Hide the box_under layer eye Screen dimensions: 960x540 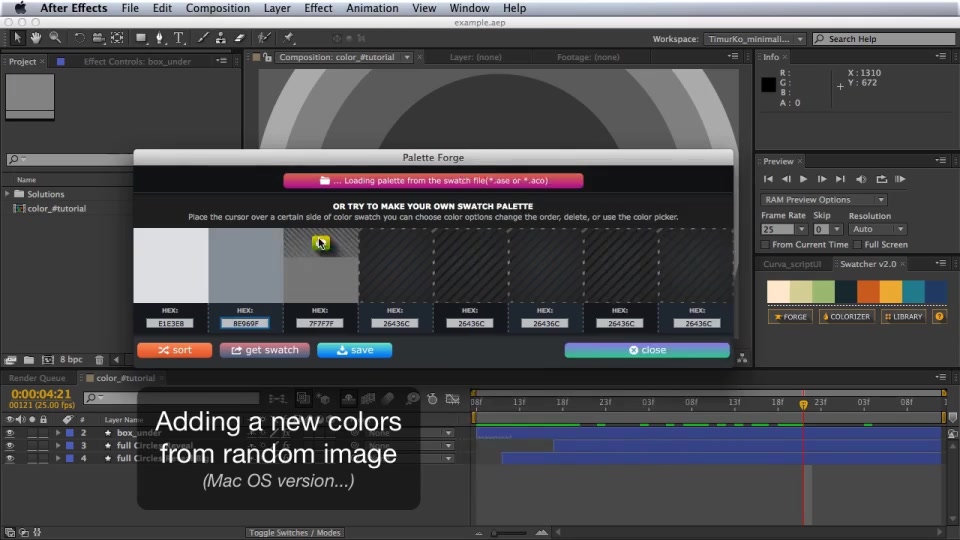coord(9,433)
